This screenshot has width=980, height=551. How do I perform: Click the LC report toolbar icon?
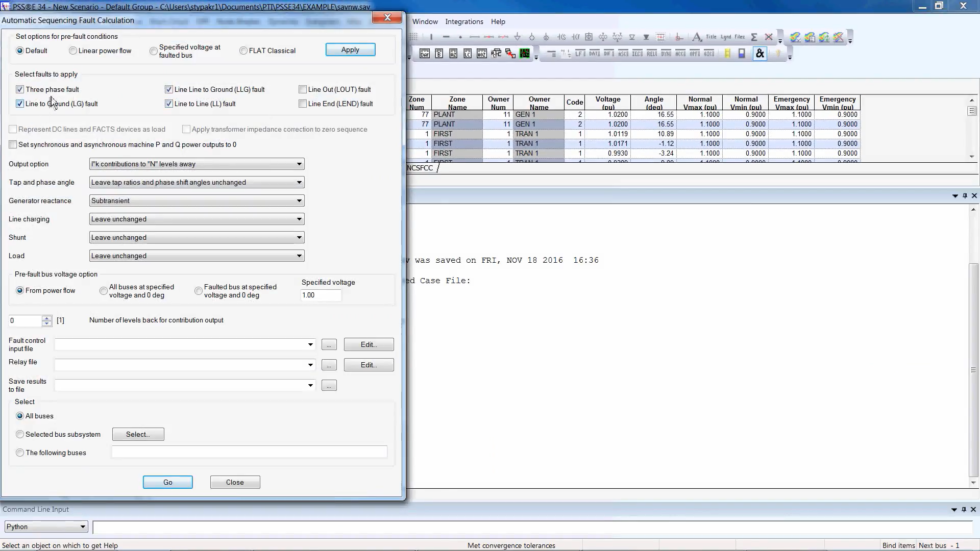point(468,54)
